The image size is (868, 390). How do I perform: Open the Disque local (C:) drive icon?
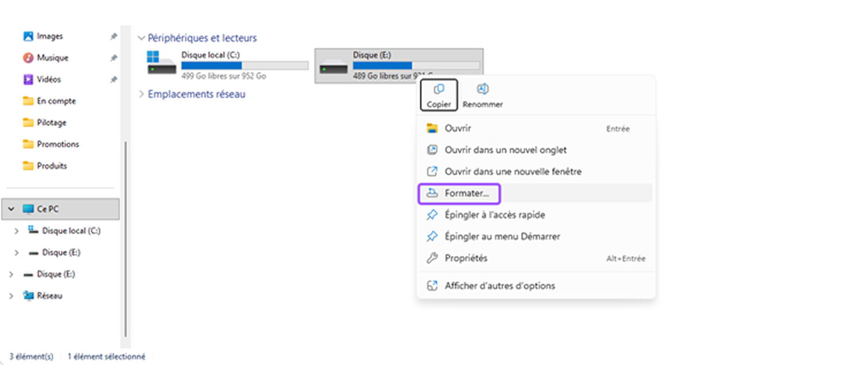(162, 63)
